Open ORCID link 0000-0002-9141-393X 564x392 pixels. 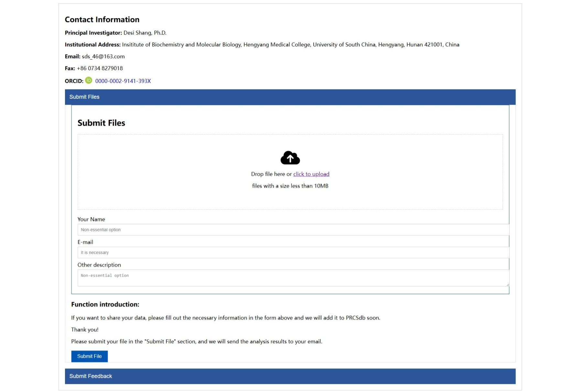point(123,81)
